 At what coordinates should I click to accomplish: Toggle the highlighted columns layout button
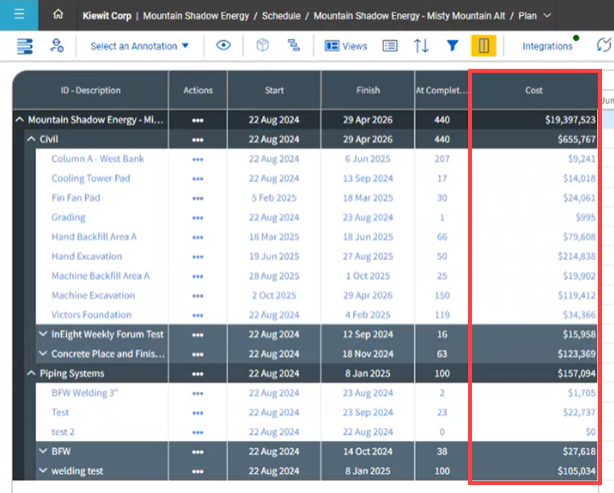(483, 46)
